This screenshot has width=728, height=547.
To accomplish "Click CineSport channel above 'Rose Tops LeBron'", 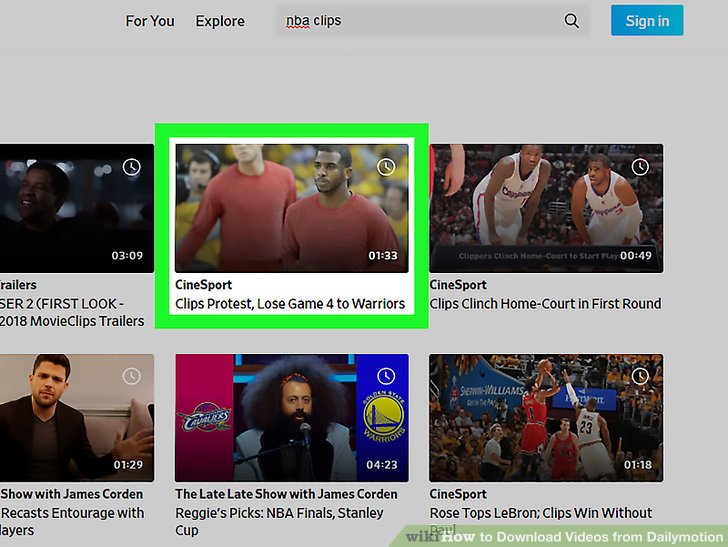I will click(458, 494).
